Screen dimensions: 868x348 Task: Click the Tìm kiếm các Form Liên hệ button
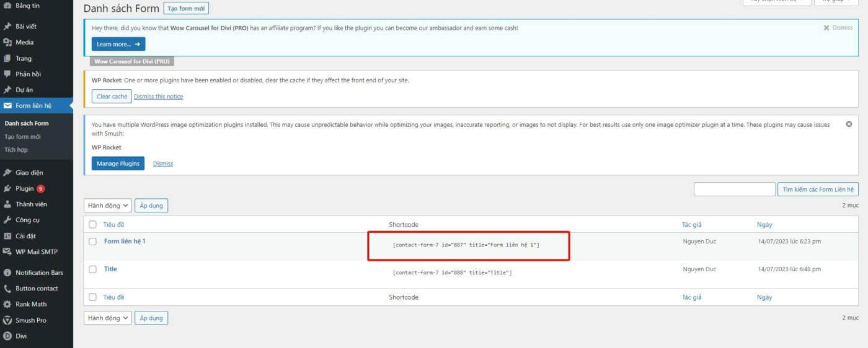click(x=818, y=189)
